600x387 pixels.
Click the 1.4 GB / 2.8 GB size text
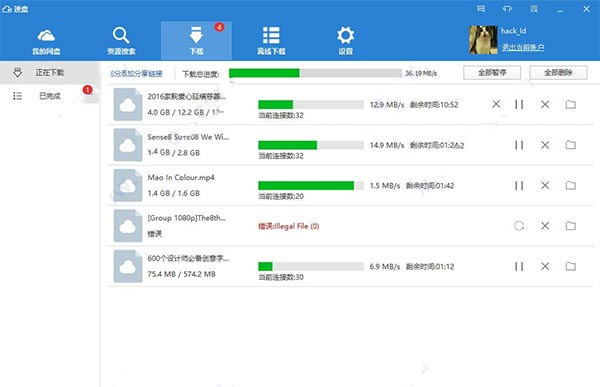coord(174,153)
